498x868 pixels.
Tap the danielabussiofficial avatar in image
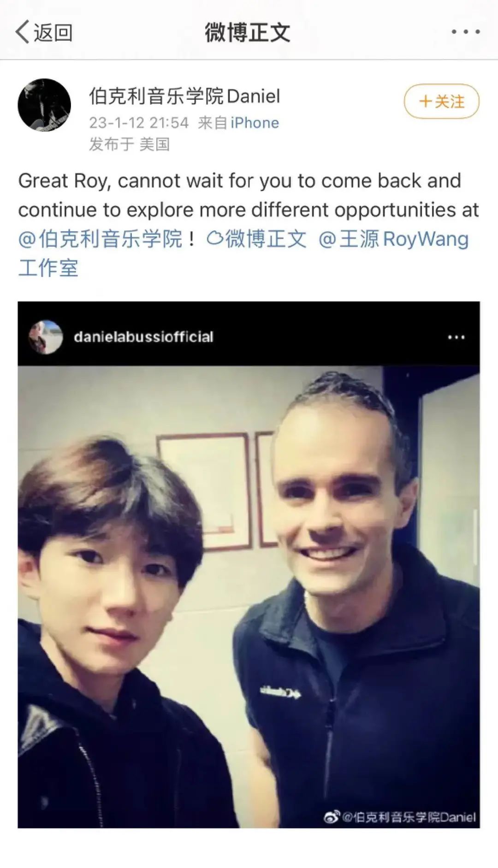tap(45, 337)
